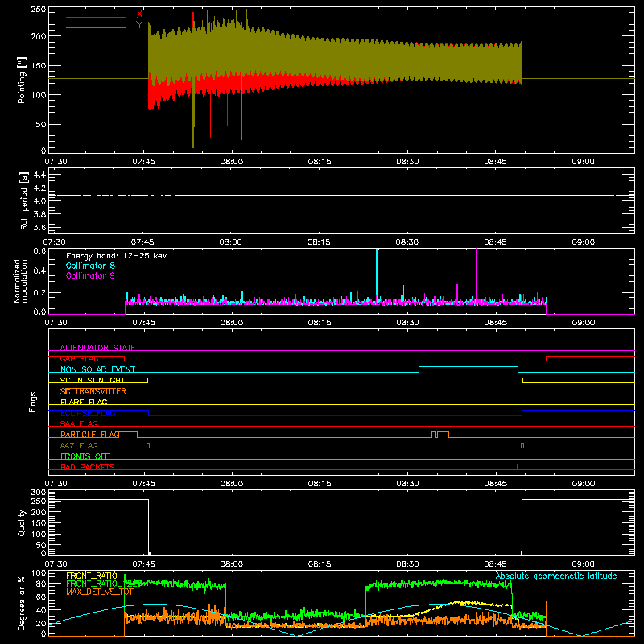
Task: Click the red X legend line
Action: (x=96, y=17)
